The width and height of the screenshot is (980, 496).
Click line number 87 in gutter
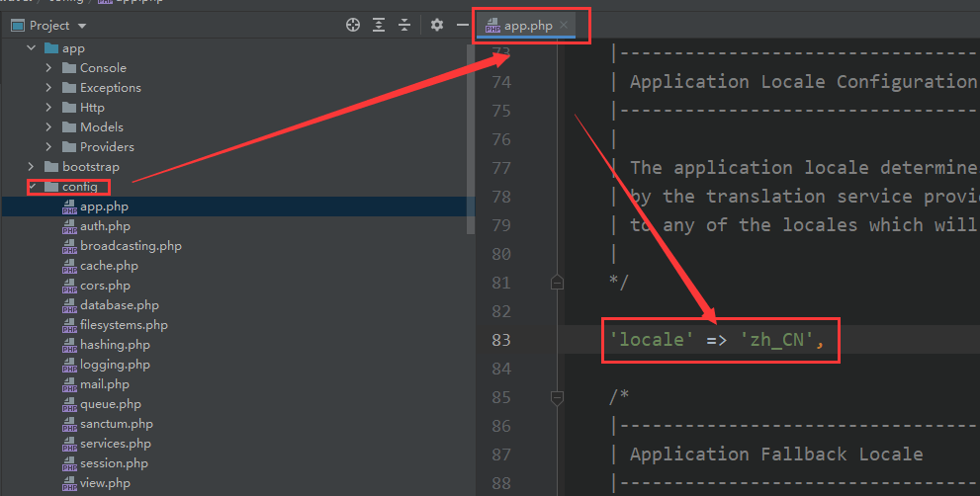pos(501,455)
